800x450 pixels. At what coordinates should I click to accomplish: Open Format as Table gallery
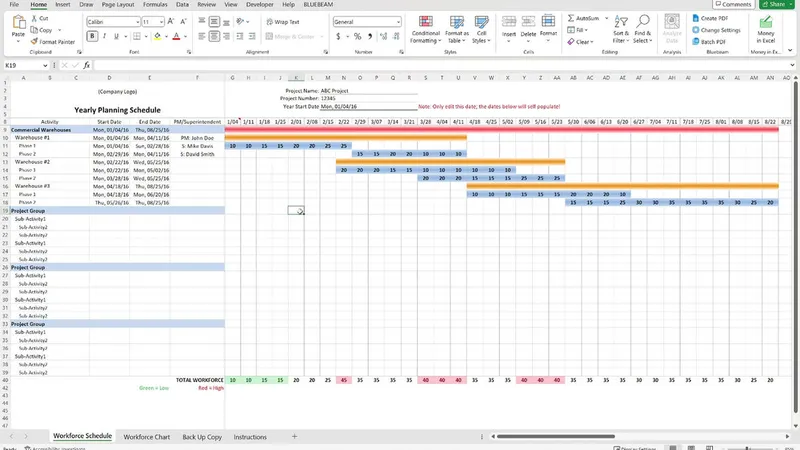pos(457,30)
